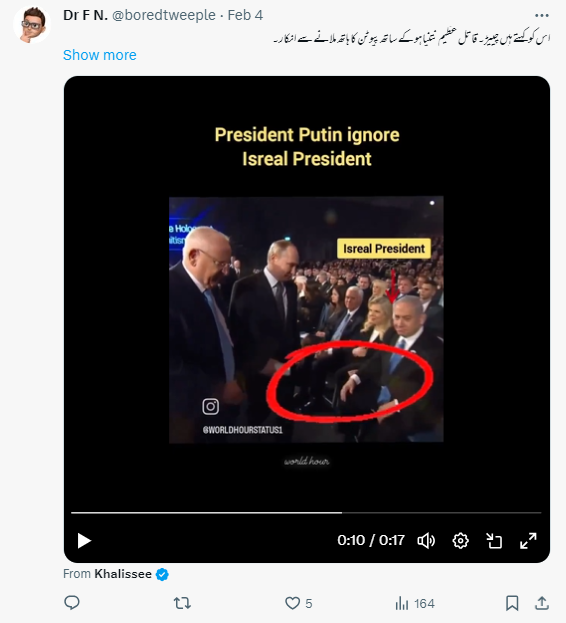Open video settings gear icon
Viewport: 566px width, 623px height.
pyautogui.click(x=460, y=541)
